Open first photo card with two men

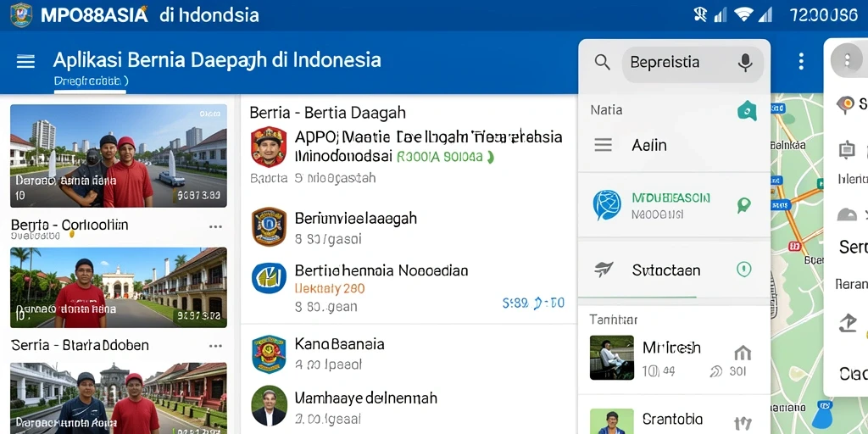[x=119, y=156]
